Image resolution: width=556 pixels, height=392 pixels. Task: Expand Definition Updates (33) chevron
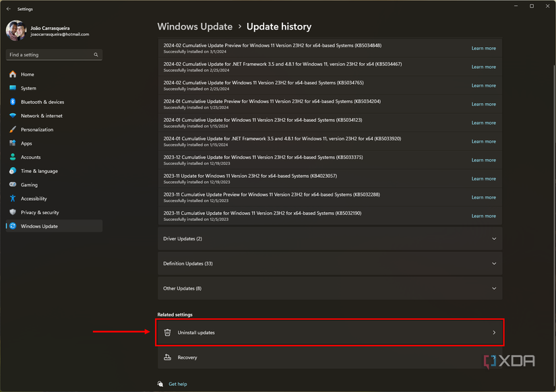pyautogui.click(x=493, y=264)
